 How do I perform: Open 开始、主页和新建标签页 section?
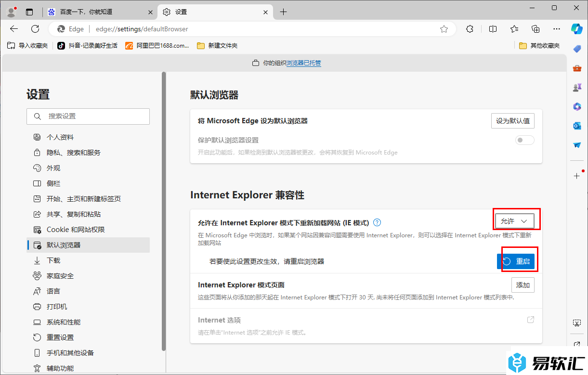[88, 199]
